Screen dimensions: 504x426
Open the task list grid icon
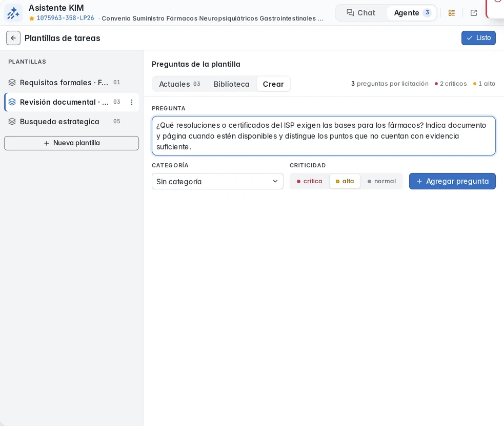[452, 13]
